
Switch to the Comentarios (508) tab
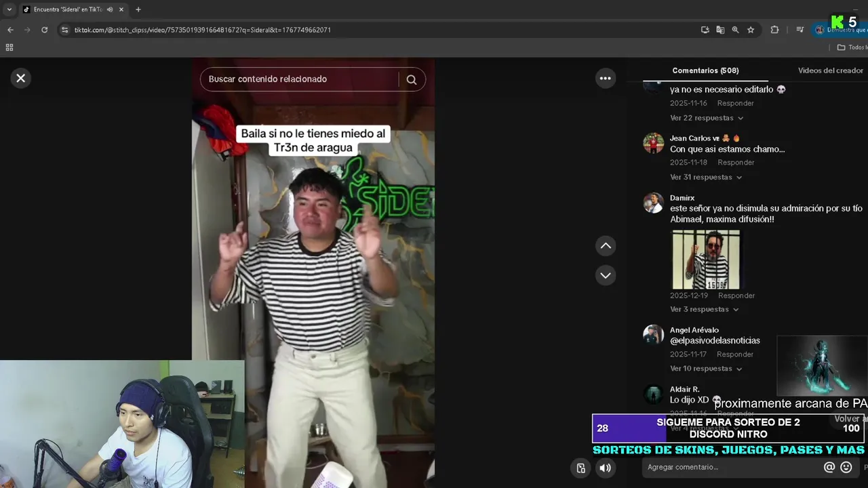tap(705, 70)
